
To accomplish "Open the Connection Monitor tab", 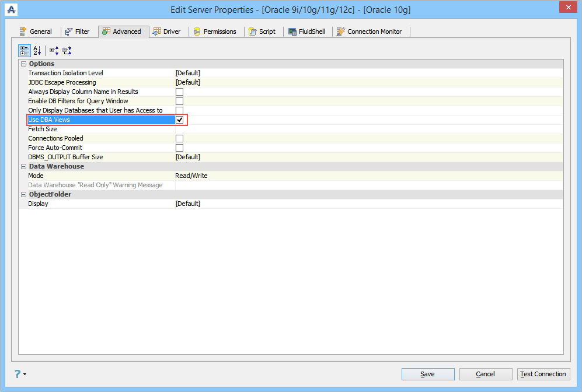I will tap(369, 32).
